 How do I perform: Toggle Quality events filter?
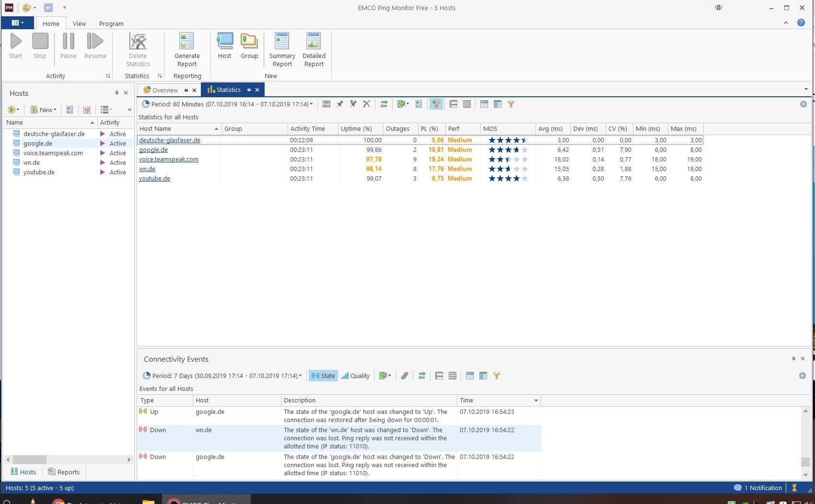point(355,376)
